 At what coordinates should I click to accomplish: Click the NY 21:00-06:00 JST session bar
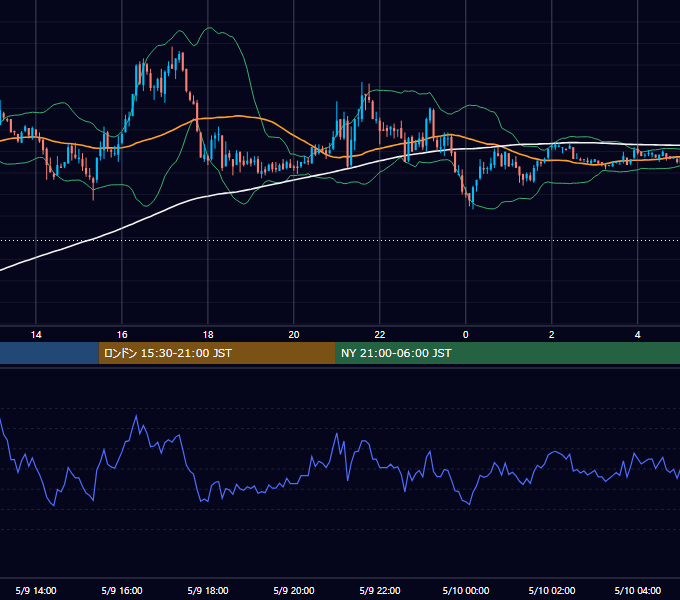coord(507,353)
